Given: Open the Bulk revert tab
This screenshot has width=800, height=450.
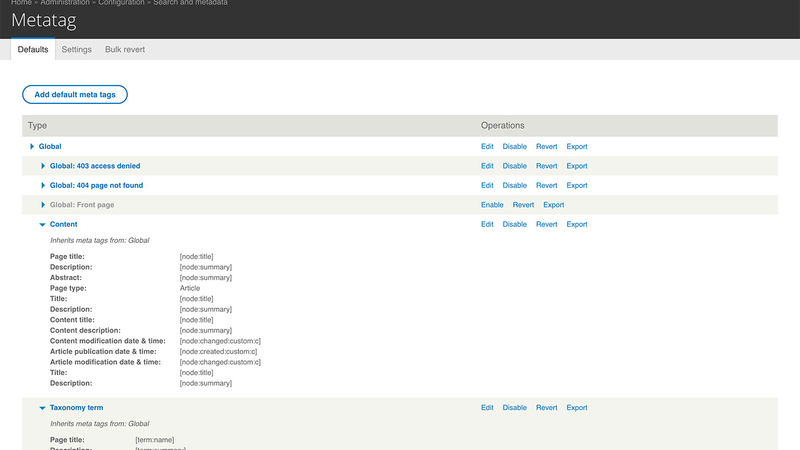Looking at the screenshot, I should click(125, 49).
